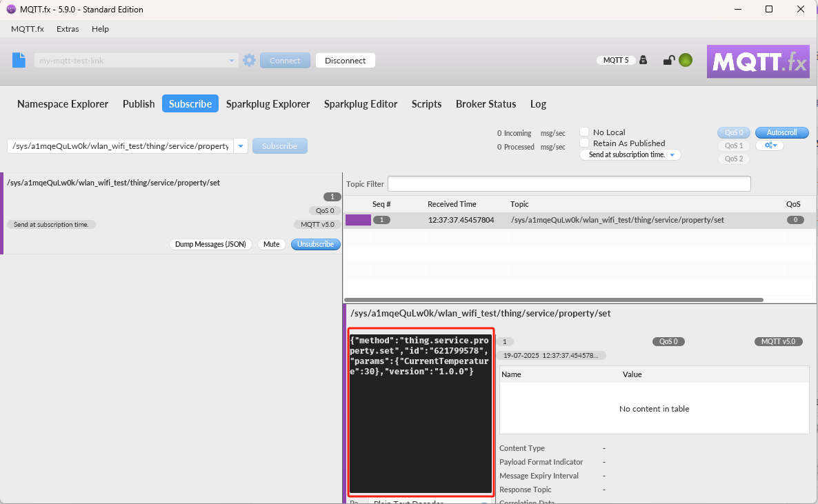Click the QoS 0 badge in message details
Image resolution: width=818 pixels, height=504 pixels.
(668, 341)
